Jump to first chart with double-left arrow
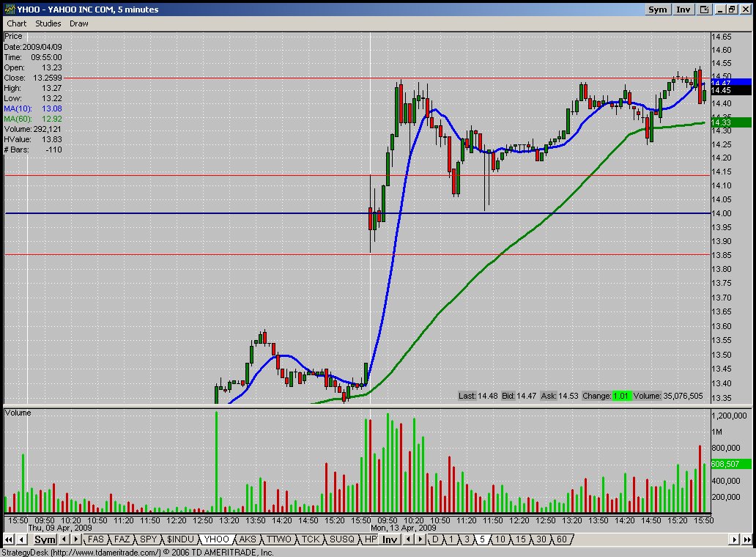Screen dimensions: 756x557 click(x=8, y=539)
